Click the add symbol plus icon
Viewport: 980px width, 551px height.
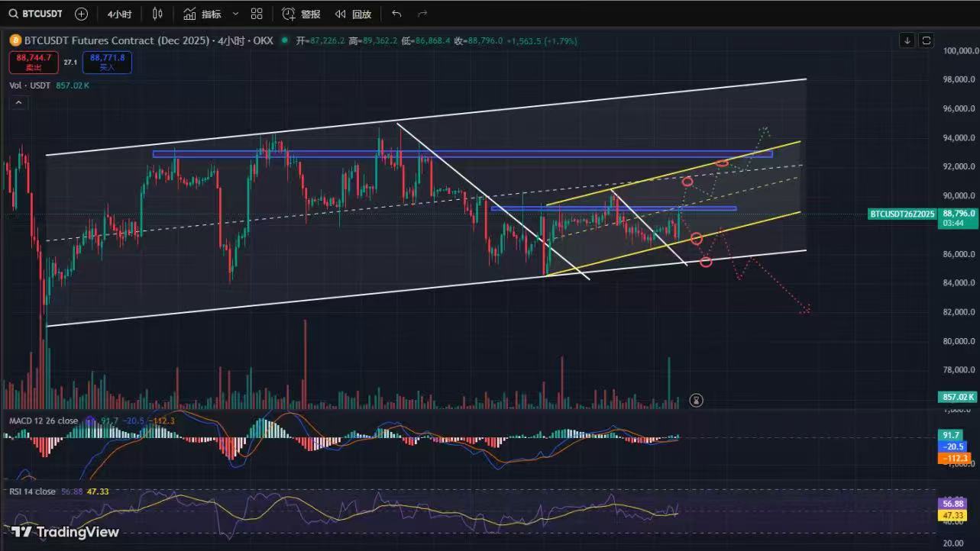(82, 14)
